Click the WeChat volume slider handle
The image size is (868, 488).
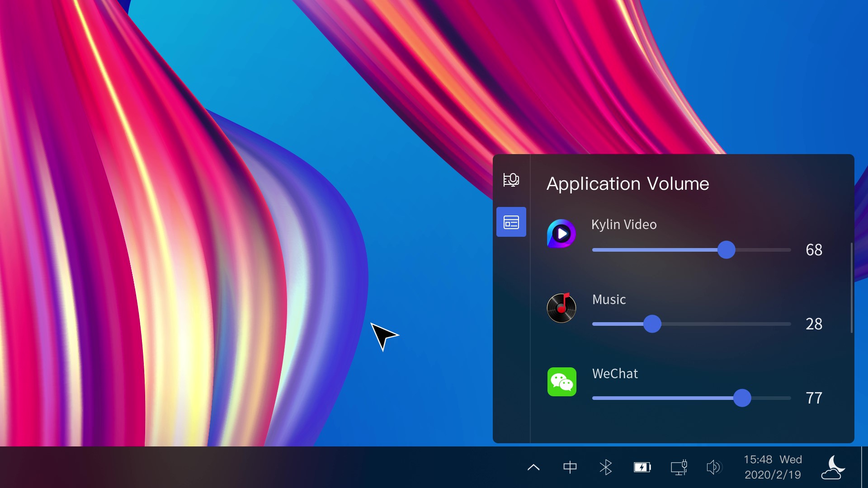(742, 398)
